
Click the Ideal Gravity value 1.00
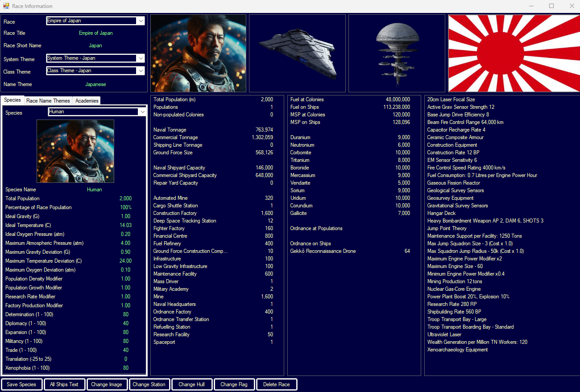point(126,216)
